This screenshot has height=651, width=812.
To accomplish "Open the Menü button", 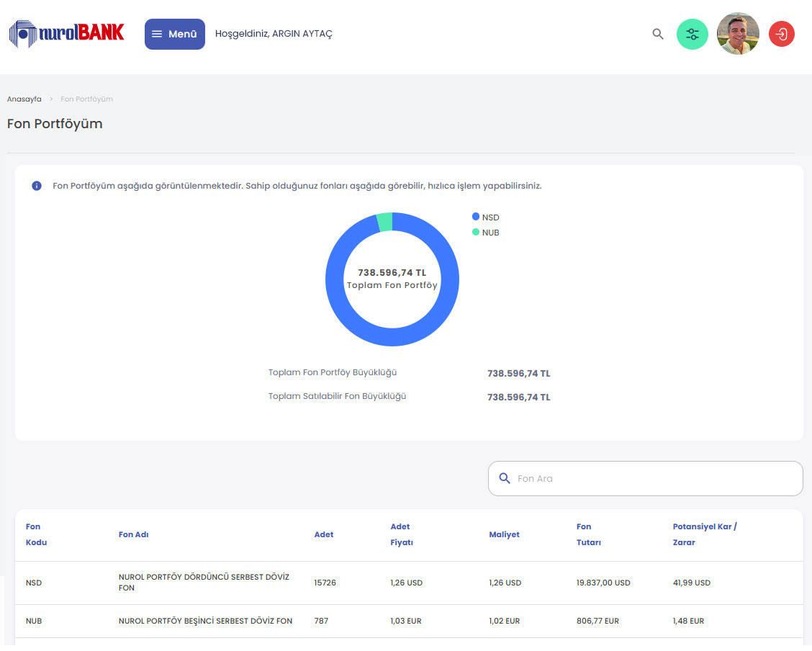I will pyautogui.click(x=174, y=34).
